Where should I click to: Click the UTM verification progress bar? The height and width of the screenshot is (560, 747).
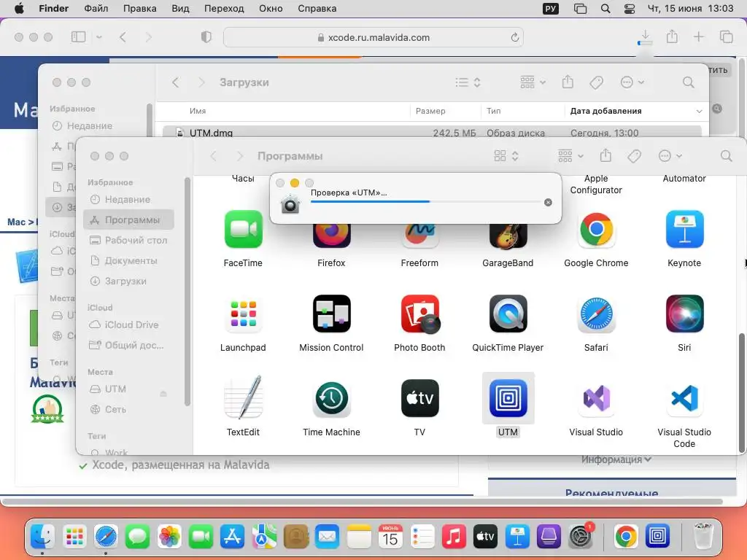point(425,201)
